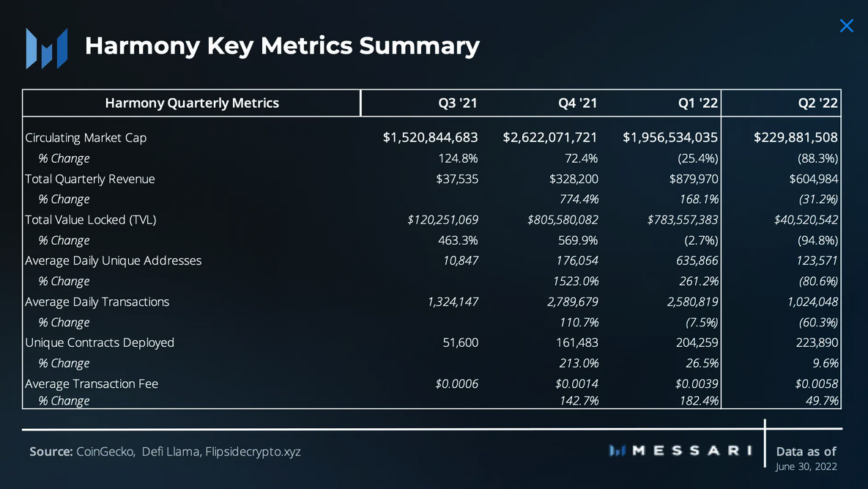Click the $328,200 revenue value
This screenshot has height=489, width=868.
[x=574, y=179]
